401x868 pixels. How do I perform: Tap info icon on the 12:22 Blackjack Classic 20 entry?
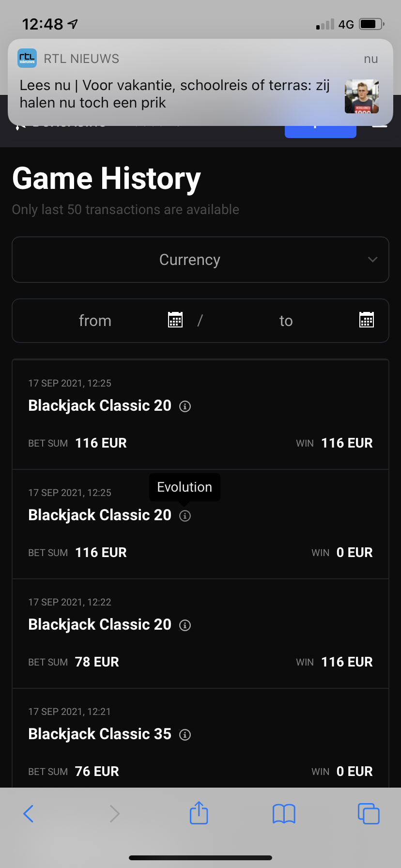185,625
